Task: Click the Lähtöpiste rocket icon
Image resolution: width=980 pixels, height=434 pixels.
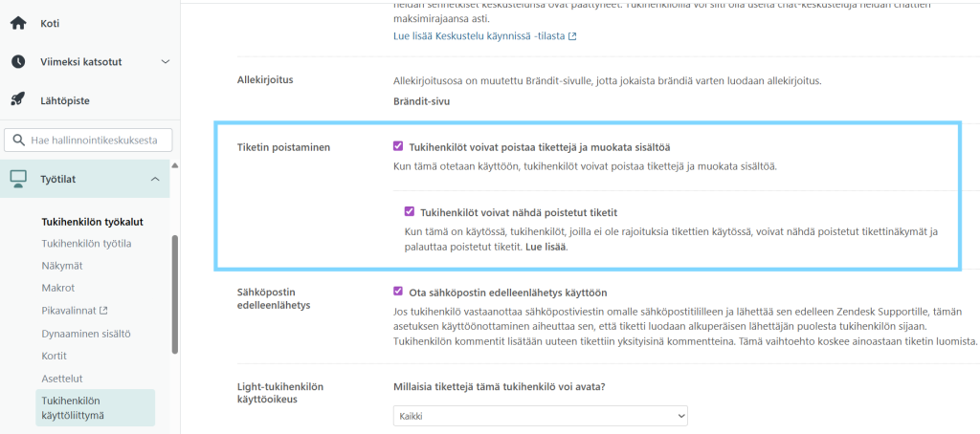Action: 18,100
